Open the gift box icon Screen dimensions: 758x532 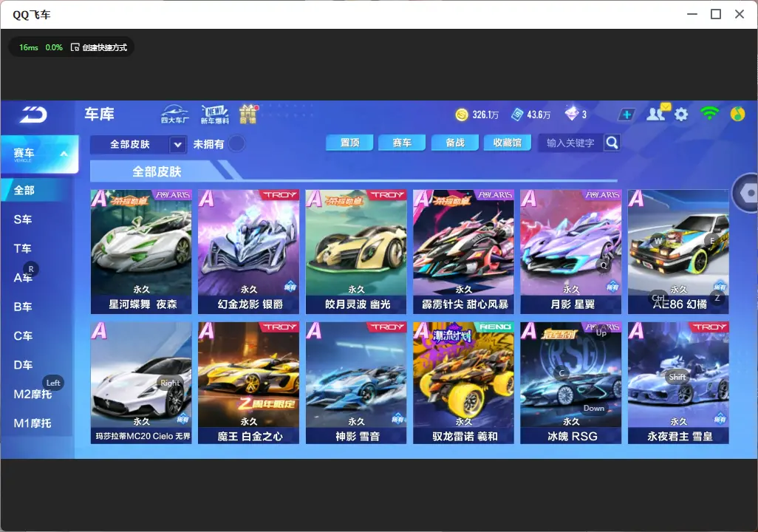point(248,114)
